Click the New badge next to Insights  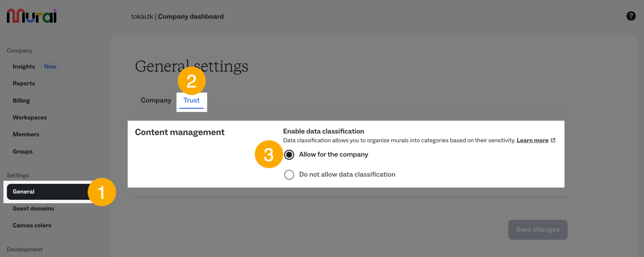(50, 67)
